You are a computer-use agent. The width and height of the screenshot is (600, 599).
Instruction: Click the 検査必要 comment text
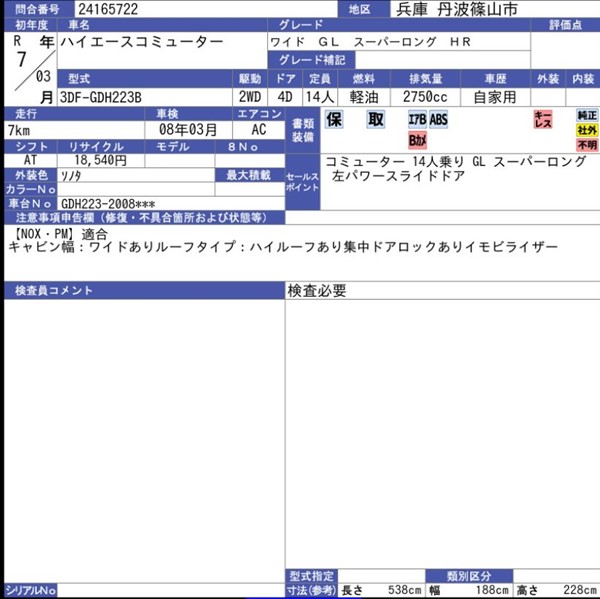[317, 291]
